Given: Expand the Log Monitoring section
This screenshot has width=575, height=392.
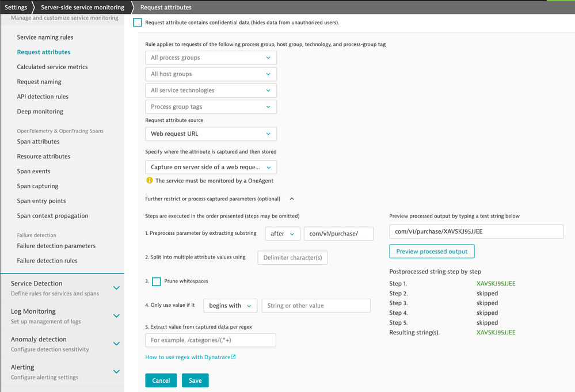Looking at the screenshot, I should point(116,315).
